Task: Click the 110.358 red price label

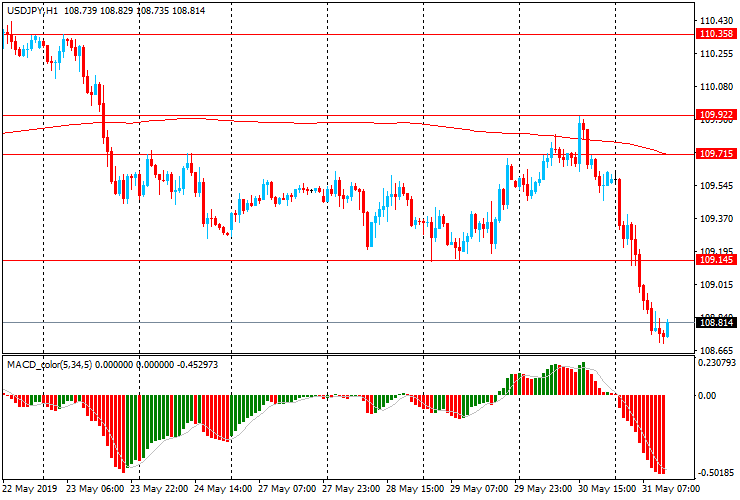Action: (x=716, y=34)
